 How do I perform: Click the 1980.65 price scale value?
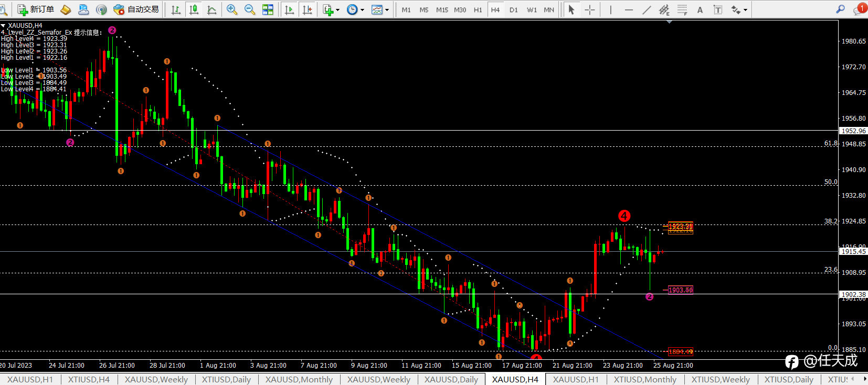coord(854,41)
